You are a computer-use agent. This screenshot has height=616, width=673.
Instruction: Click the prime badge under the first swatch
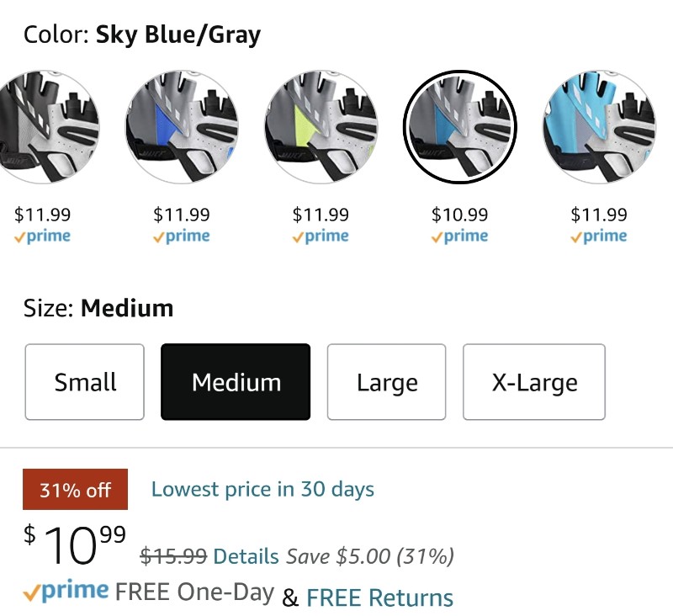[x=42, y=236]
